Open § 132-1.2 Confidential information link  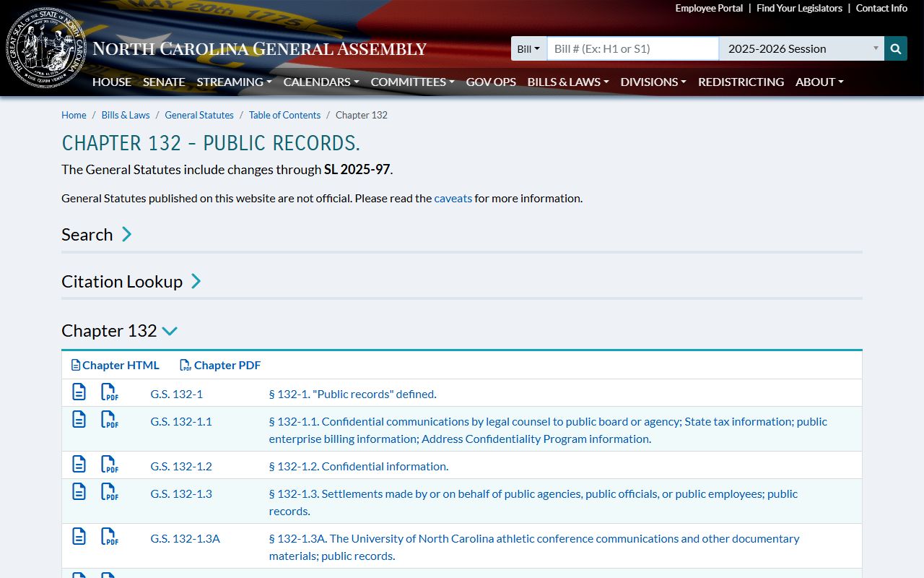[x=359, y=466]
